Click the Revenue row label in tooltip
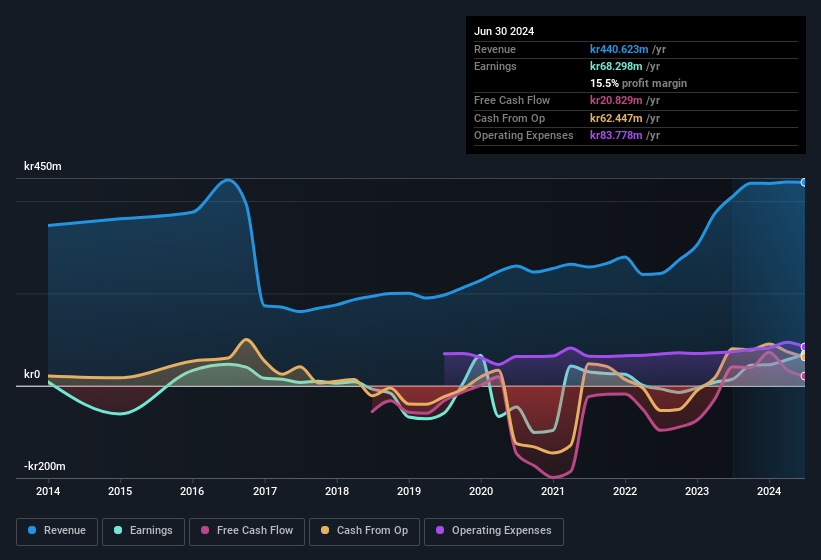Viewport: 821px width, 560px height. coord(495,49)
